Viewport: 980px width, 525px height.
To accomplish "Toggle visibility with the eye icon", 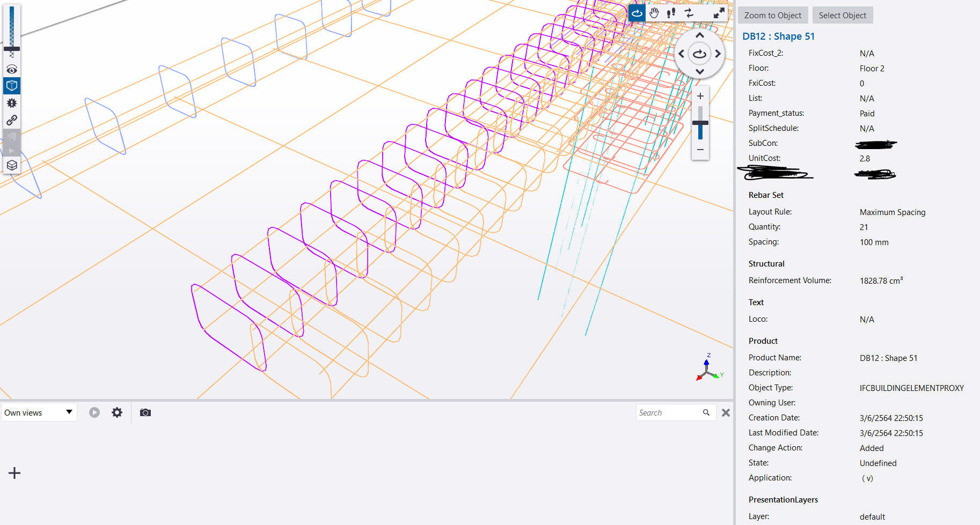I will coord(12,70).
